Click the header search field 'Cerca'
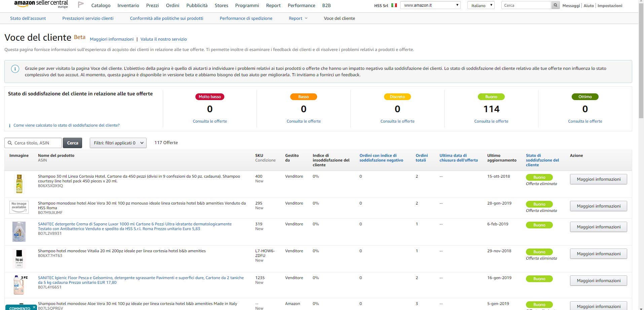 click(x=526, y=5)
